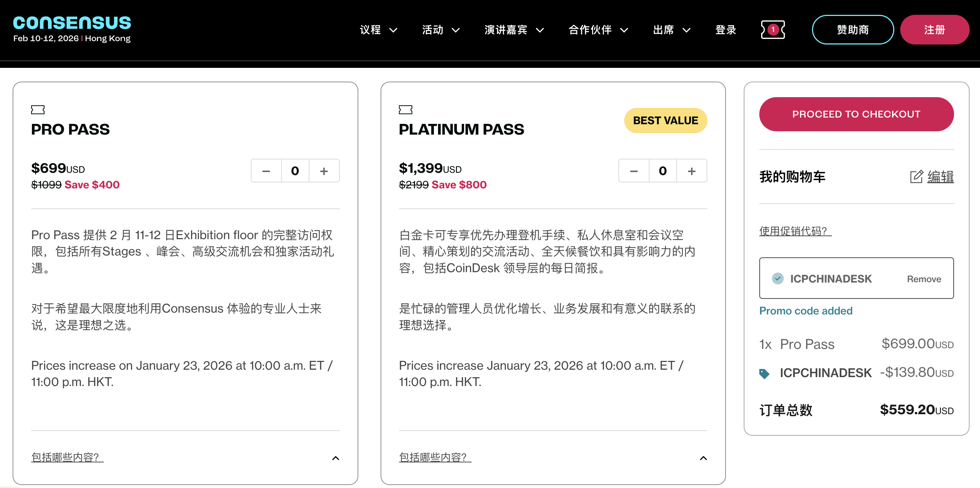The width and height of the screenshot is (980, 488).
Task: Decrease Platinum Pass quantity with minus
Action: pos(634,171)
